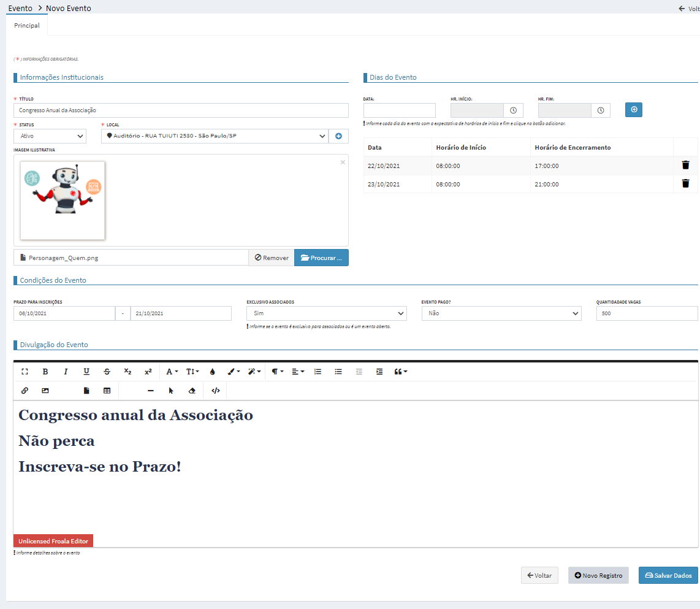Toggle strikethrough formatting in the editor

click(x=107, y=372)
